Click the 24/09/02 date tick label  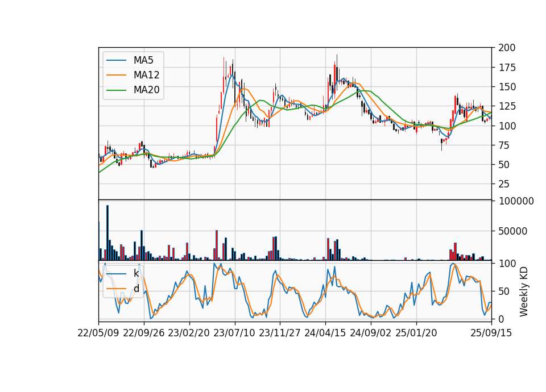370,333
